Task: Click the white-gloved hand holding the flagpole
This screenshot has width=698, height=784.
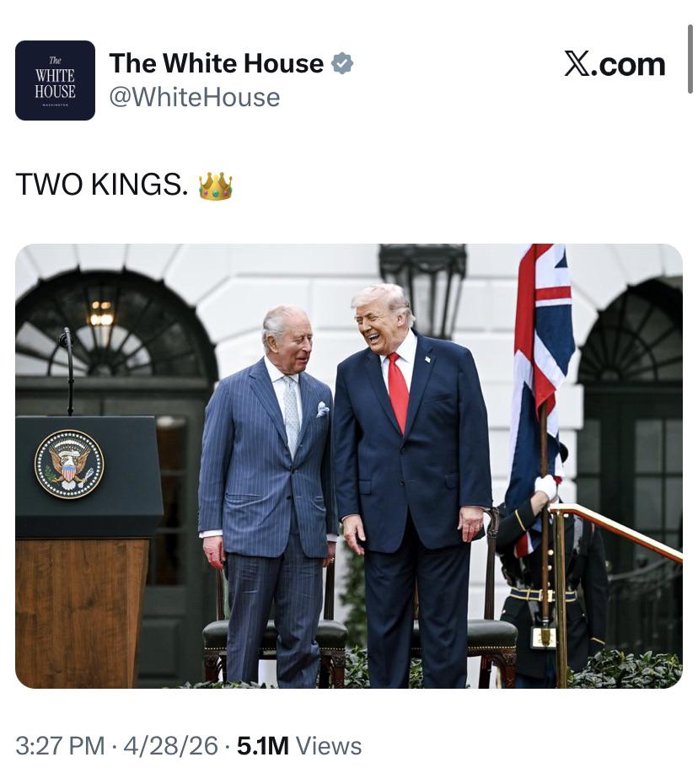Action: coord(546,486)
